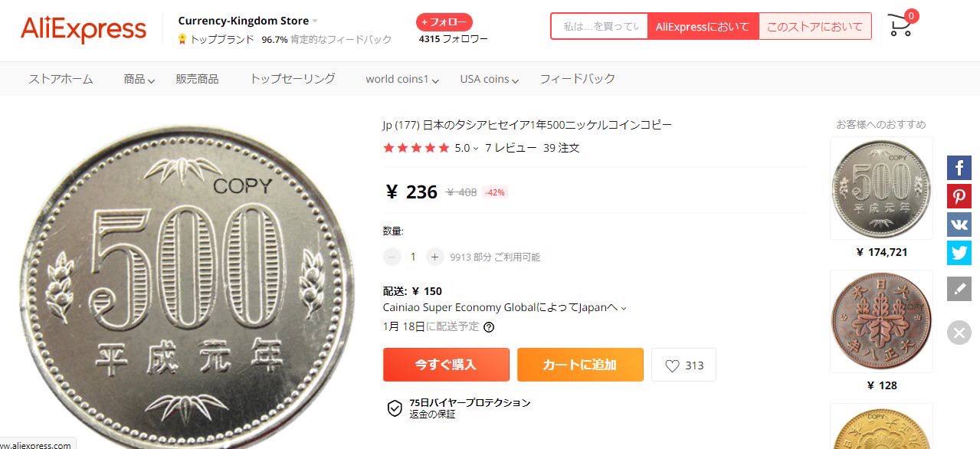The image size is (980, 449).
Task: Click 今すぐ購入 buy now button
Action: (446, 365)
